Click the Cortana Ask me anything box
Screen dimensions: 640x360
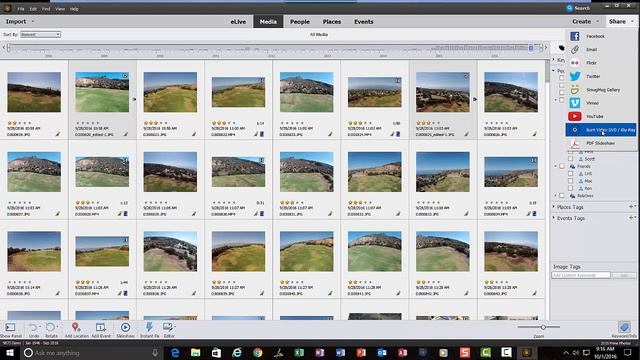click(91, 353)
